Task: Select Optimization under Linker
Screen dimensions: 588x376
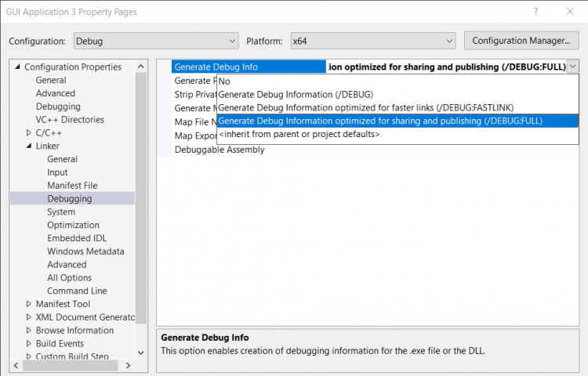Action: [x=73, y=225]
